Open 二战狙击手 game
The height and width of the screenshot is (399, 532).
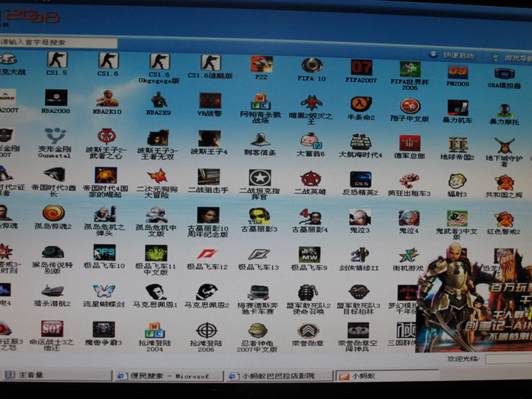(x=209, y=177)
